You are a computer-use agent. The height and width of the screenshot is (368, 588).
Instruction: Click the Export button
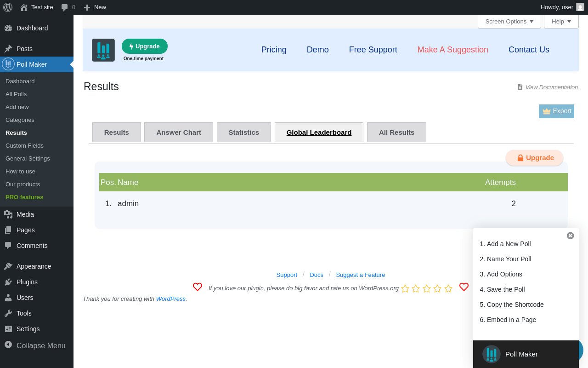(556, 111)
